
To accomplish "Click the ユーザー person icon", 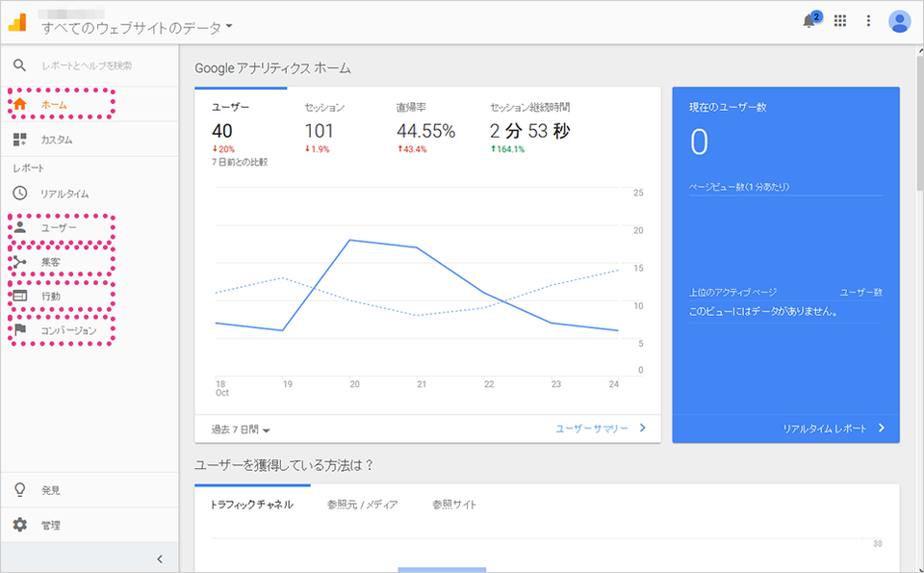I will coord(20,227).
